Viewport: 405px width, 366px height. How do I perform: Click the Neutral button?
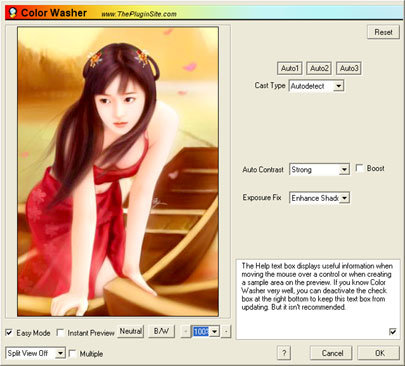[131, 331]
